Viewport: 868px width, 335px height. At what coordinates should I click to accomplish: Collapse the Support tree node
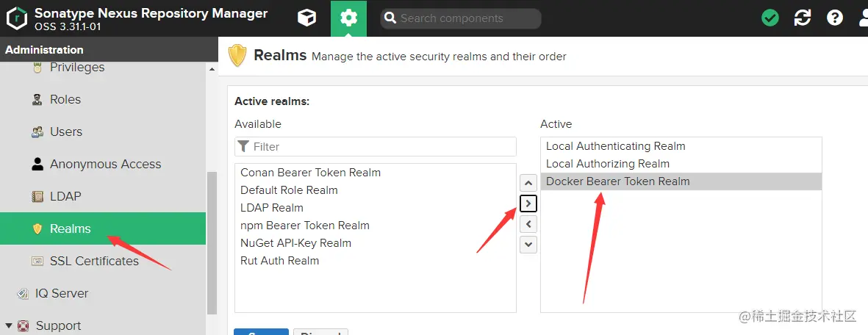click(x=8, y=325)
